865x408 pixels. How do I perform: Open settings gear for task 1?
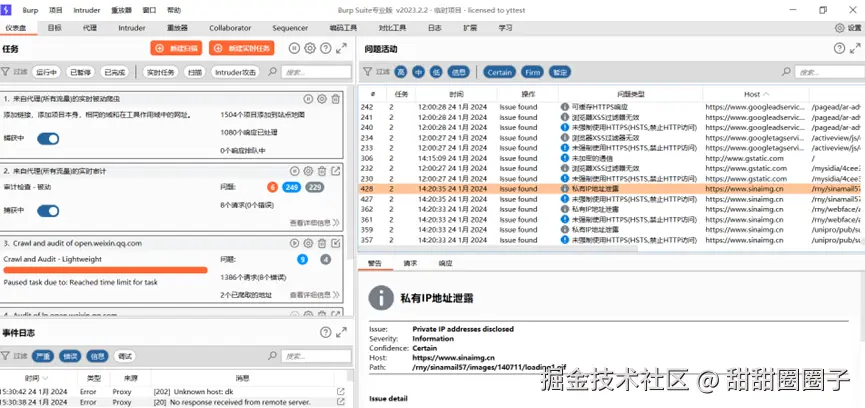coord(322,99)
